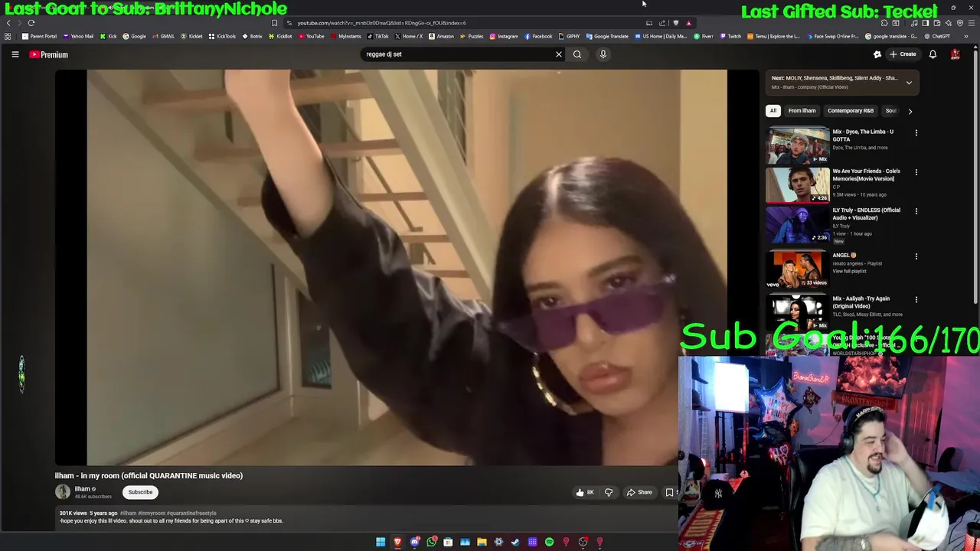
Task: Open the Twitch bookmark
Action: [x=730, y=36]
